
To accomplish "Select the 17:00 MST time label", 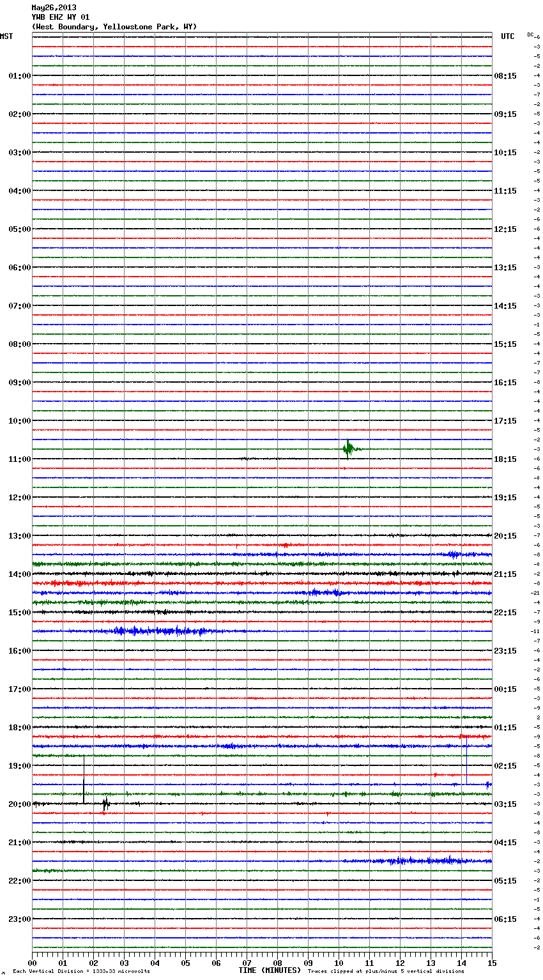I will 20,689.
